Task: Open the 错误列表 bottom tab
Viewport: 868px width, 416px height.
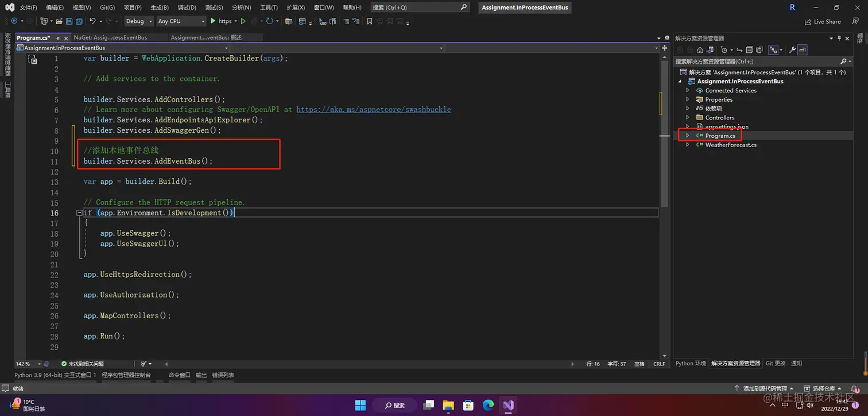Action: coord(223,375)
